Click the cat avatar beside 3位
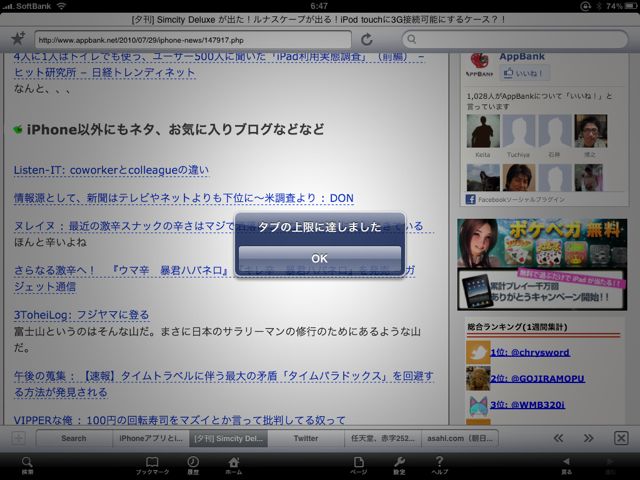Screen dimensions: 640x480 pos(478,405)
